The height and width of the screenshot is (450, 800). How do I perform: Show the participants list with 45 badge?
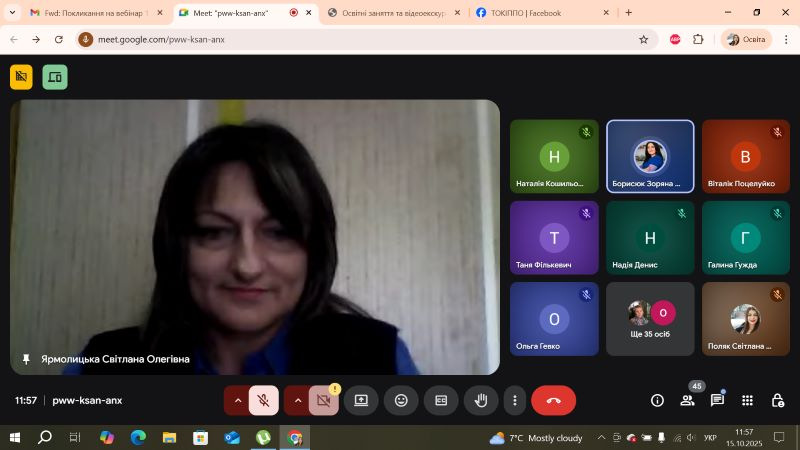[687, 400]
